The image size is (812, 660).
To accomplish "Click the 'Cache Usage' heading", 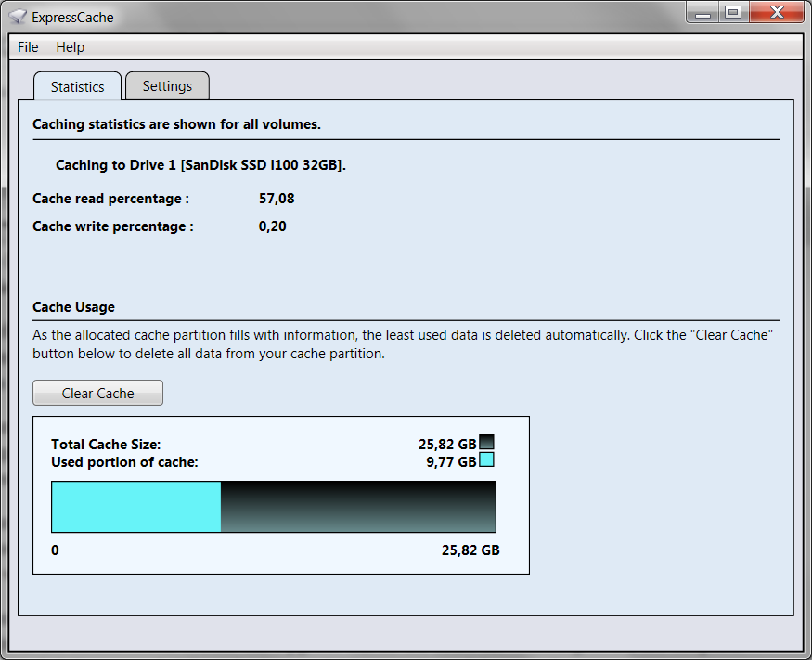I will point(73,307).
